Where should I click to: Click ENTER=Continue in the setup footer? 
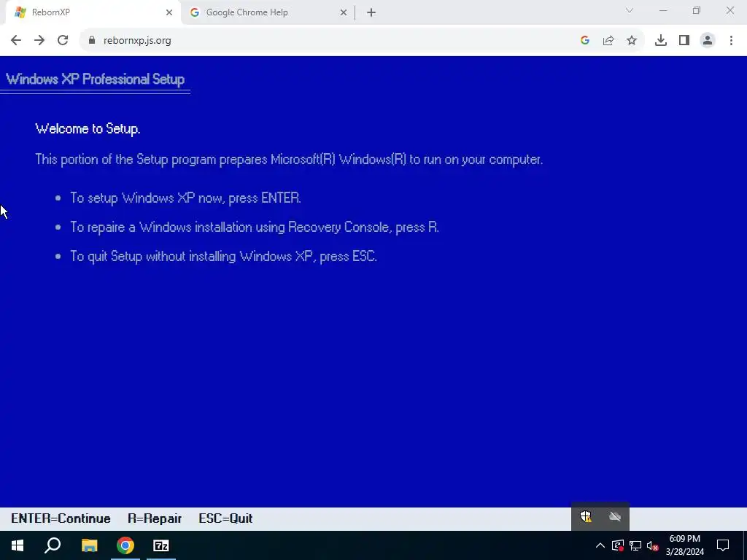(x=61, y=518)
